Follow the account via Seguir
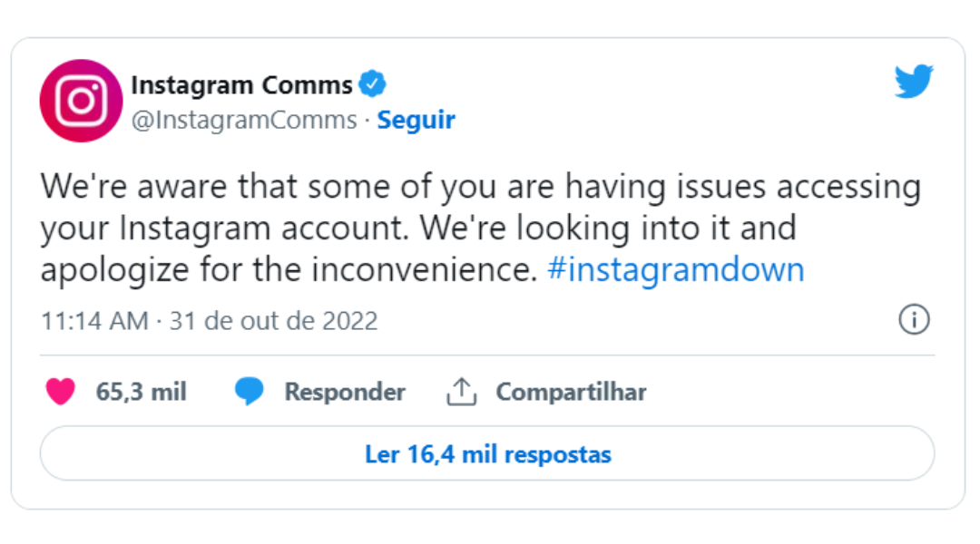The width and height of the screenshot is (980, 544). [416, 120]
